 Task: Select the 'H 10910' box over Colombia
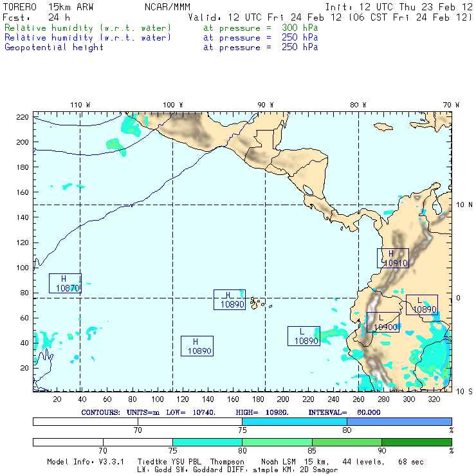tap(393, 259)
